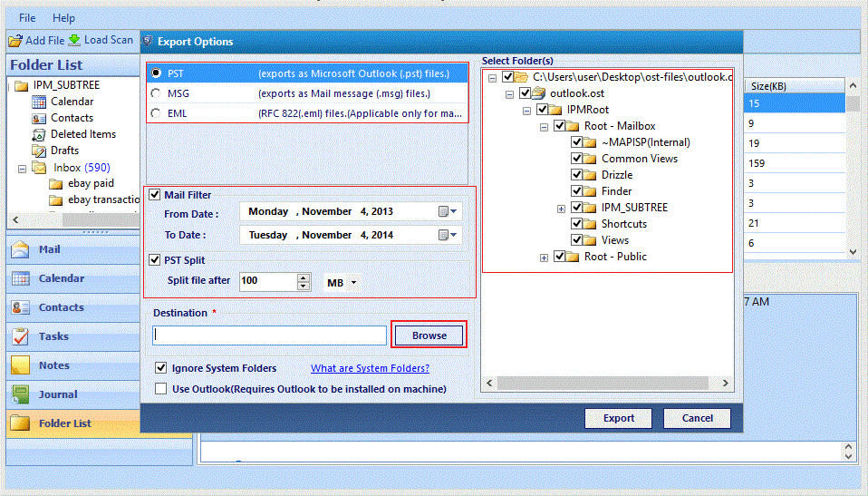Click the Destination path input field
The width and height of the screenshot is (868, 496).
coord(270,336)
